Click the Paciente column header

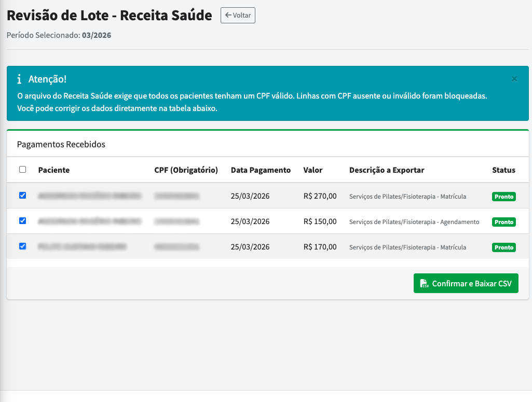[x=53, y=170]
